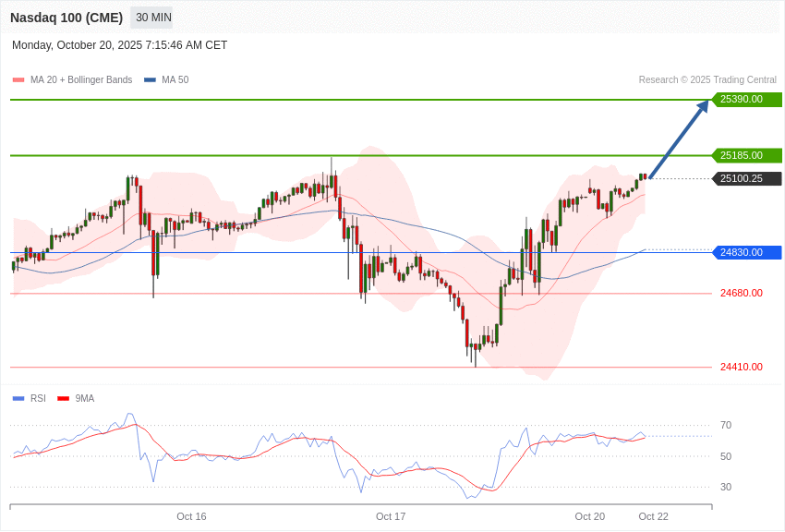Click the Research © 2025 Trading Central credit
Image resolution: width=785 pixels, height=532 pixels.
707,79
